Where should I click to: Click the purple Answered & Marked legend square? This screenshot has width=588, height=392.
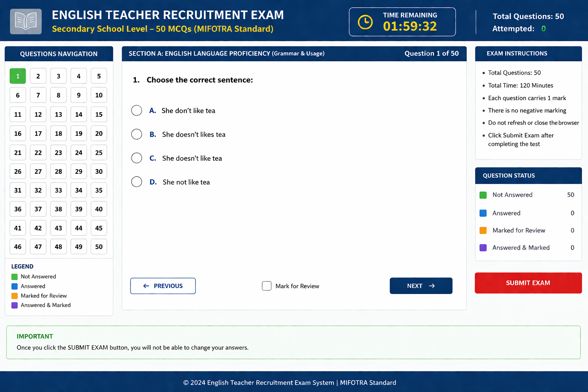pos(15,305)
